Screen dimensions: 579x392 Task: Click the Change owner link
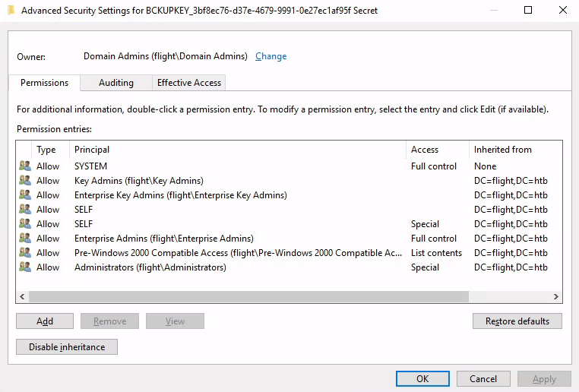pyautogui.click(x=271, y=56)
